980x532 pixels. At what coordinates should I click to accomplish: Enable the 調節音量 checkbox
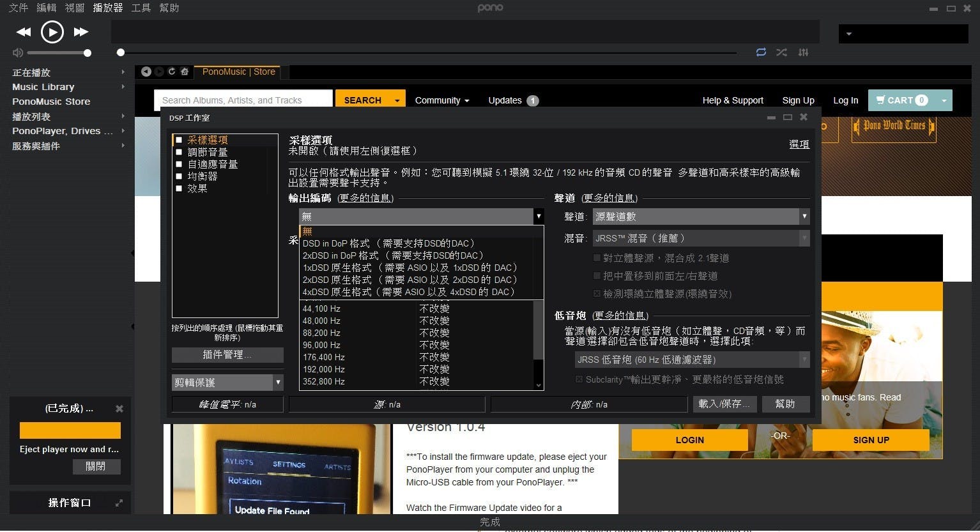click(180, 152)
